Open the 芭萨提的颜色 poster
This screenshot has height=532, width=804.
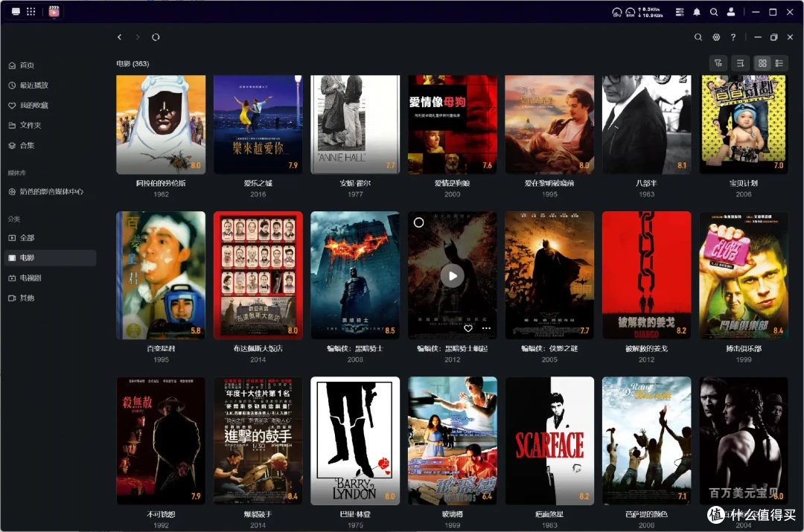click(x=647, y=440)
